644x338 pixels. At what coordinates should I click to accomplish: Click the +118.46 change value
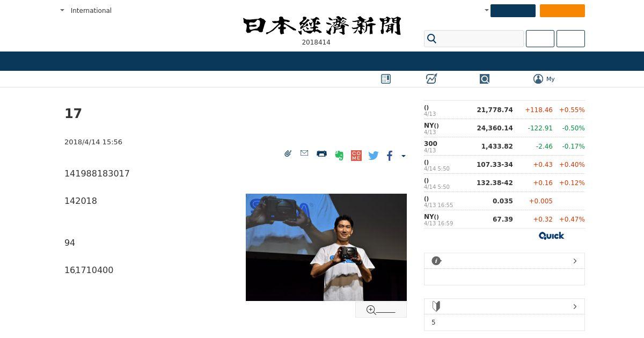pos(539,109)
